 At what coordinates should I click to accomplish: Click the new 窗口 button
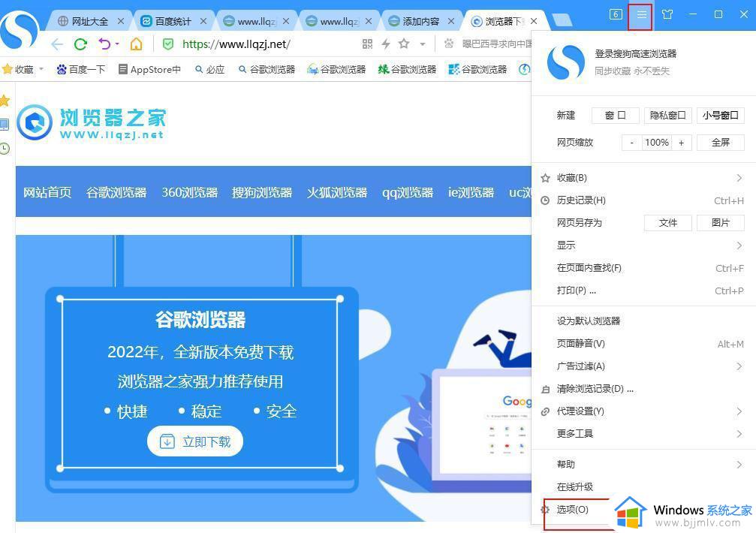pos(615,115)
